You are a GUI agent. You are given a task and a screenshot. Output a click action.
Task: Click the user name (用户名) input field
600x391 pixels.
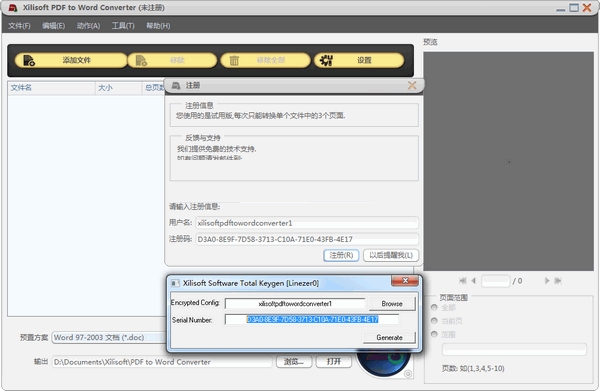(307, 223)
